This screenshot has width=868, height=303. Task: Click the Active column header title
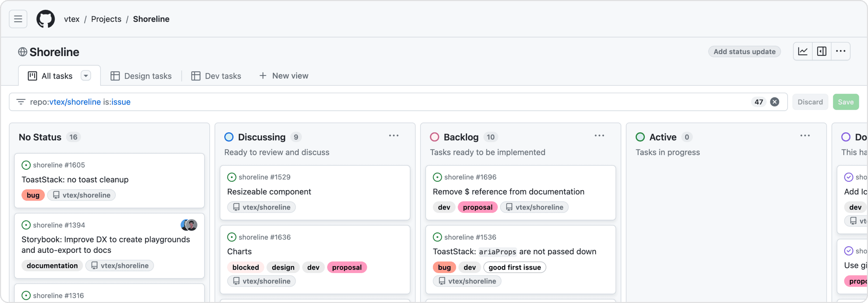click(663, 137)
